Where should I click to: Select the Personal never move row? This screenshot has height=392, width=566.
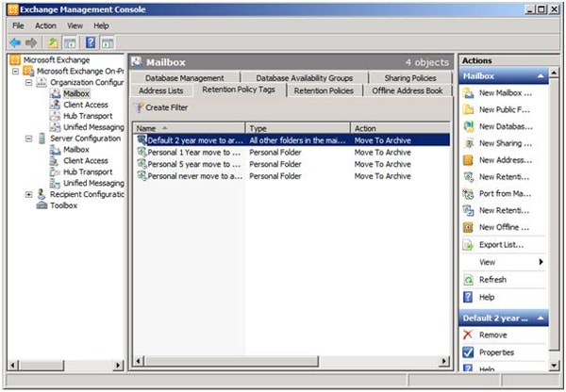coord(291,176)
